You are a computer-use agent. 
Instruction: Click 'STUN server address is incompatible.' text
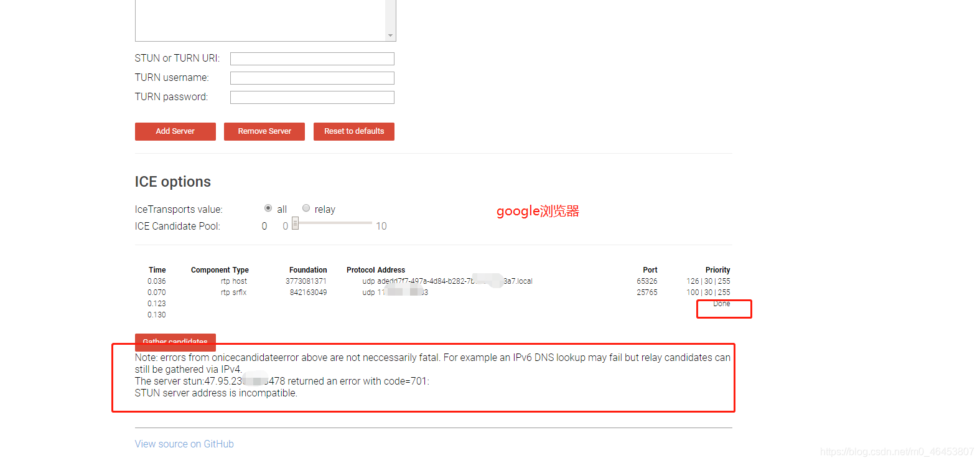click(x=216, y=393)
